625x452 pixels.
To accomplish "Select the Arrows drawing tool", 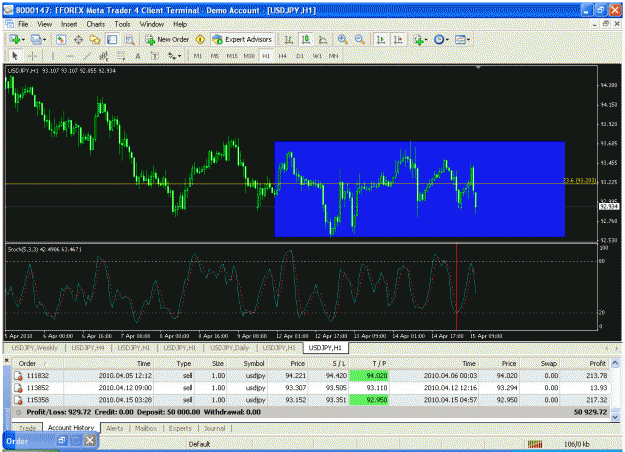I will (172, 56).
